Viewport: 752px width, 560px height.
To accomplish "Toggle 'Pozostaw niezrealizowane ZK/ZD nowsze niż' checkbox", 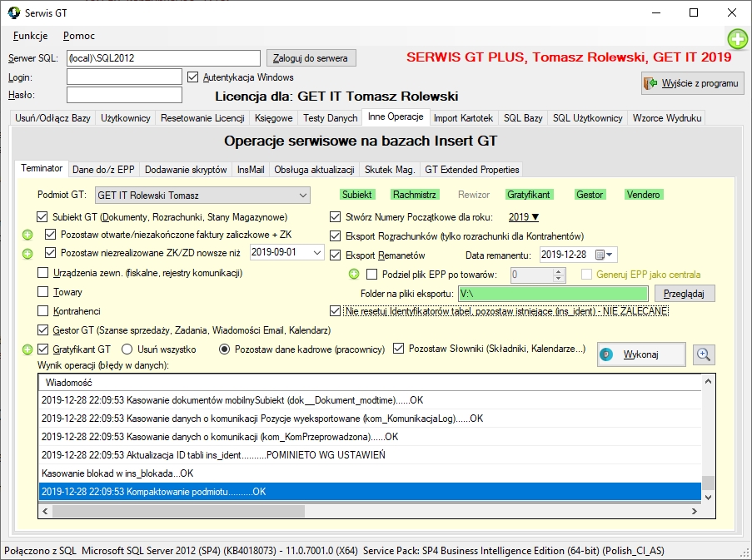I will (x=50, y=252).
